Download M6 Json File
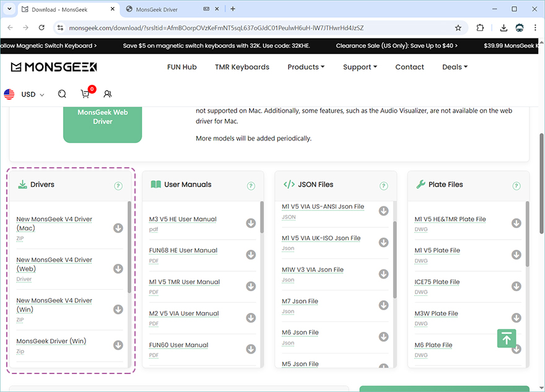Screen dimensions: 545x392 point(384,337)
